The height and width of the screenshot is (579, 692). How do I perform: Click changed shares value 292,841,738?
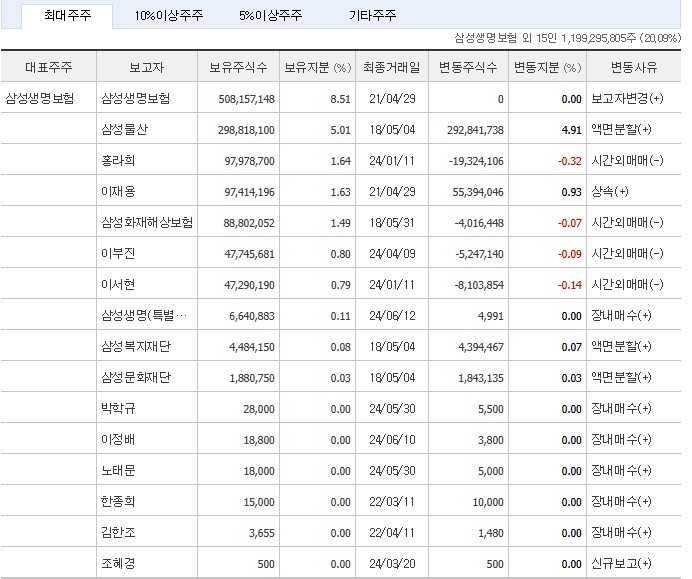[475, 130]
